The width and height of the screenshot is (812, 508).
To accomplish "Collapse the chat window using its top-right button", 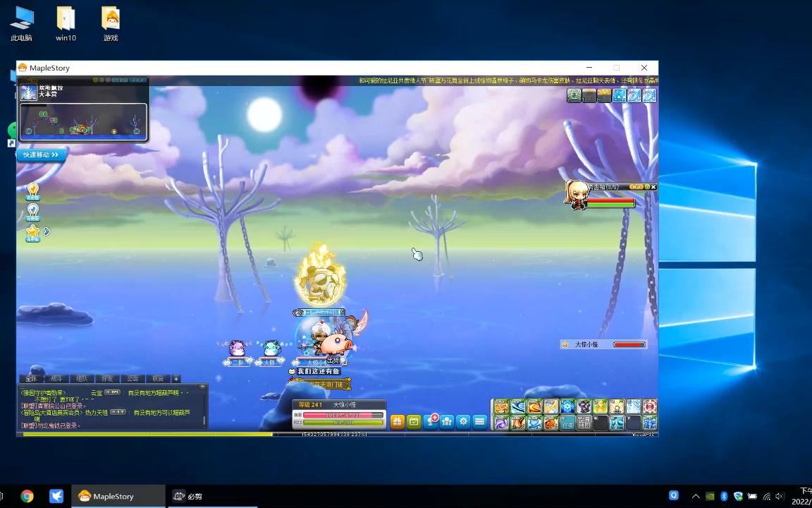I will point(204,386).
